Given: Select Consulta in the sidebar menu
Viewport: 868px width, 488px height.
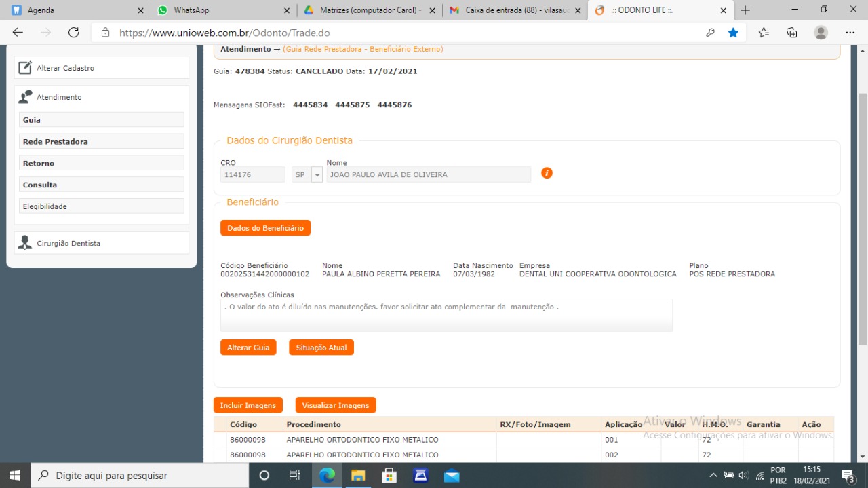Looking at the screenshot, I should [x=102, y=185].
